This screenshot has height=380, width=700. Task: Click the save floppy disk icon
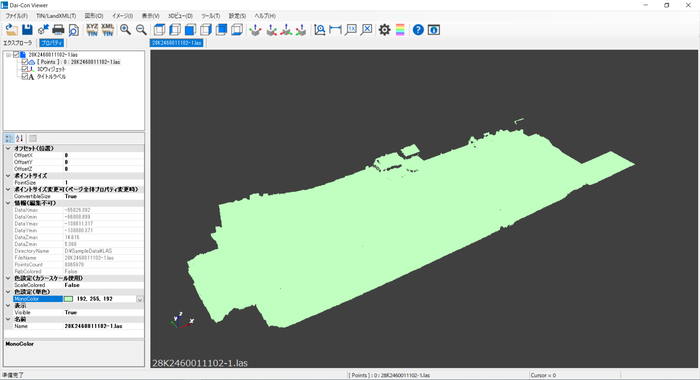coord(27,30)
